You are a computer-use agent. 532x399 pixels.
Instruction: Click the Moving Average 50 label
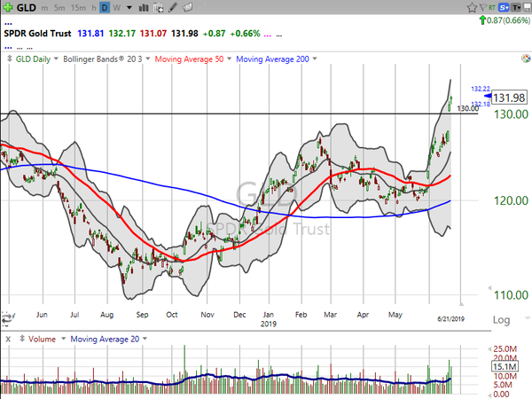(189, 59)
